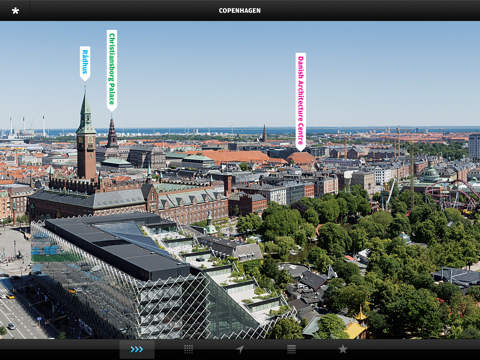Image resolution: width=480 pixels, height=360 pixels.
Task: Tap the white chimneys on left horizon
Action: coord(27,126)
